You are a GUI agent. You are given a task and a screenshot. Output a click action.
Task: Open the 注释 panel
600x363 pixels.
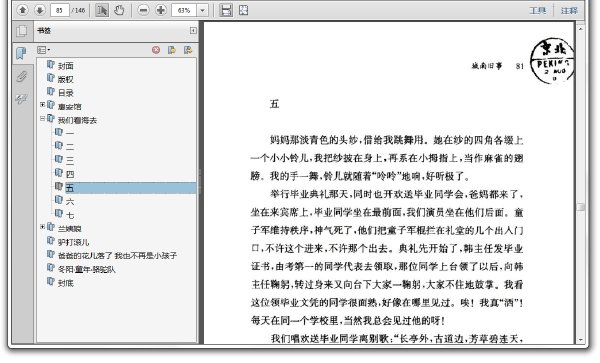click(x=569, y=10)
